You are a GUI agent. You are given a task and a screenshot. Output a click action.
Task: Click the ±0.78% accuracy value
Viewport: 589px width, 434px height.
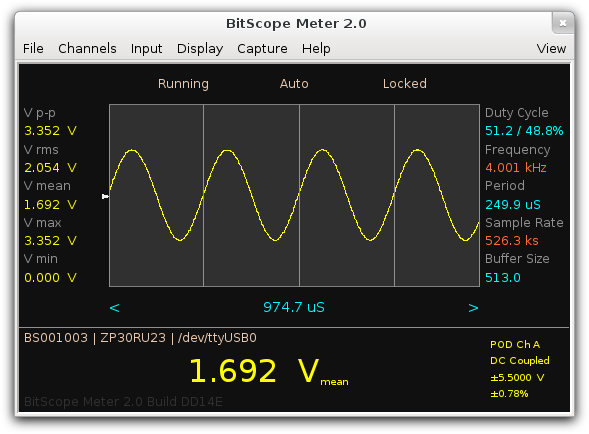[509, 394]
